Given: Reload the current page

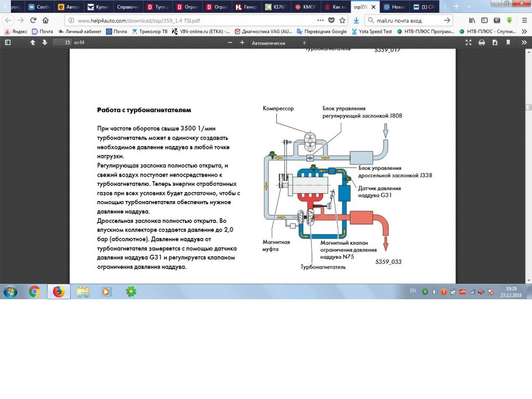Looking at the screenshot, I should (33, 21).
